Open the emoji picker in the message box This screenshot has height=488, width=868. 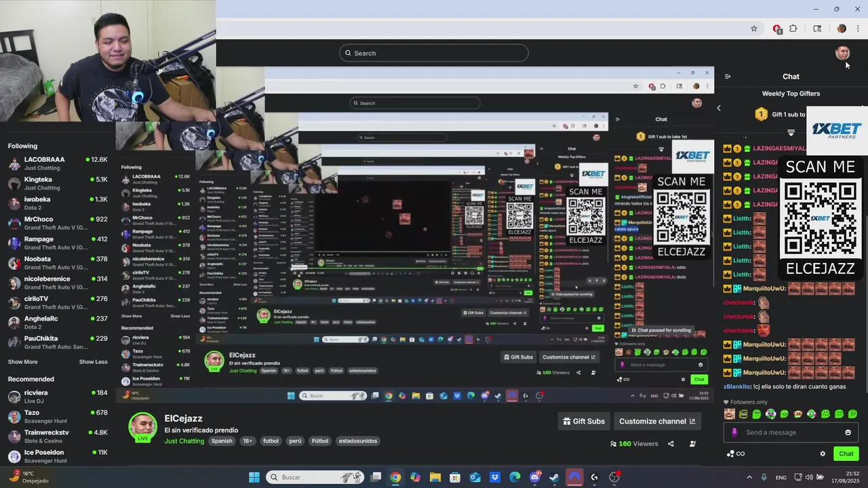(848, 432)
